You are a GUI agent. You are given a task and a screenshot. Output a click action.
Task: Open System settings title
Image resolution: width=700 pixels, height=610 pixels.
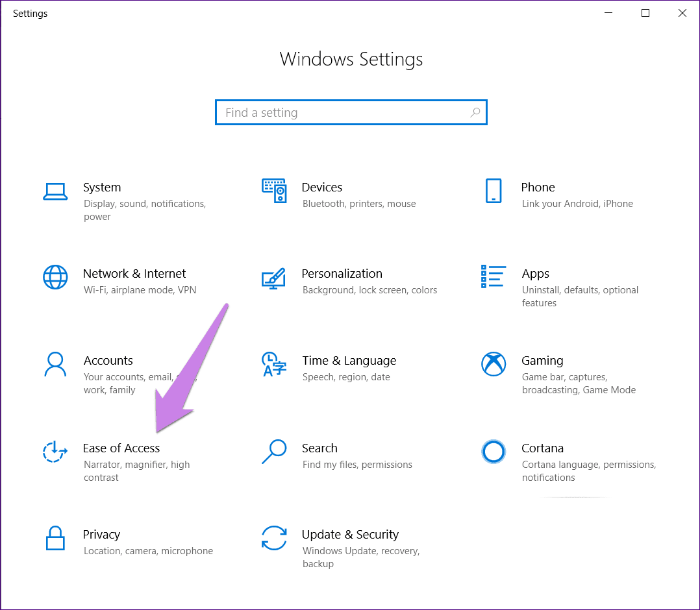point(102,187)
